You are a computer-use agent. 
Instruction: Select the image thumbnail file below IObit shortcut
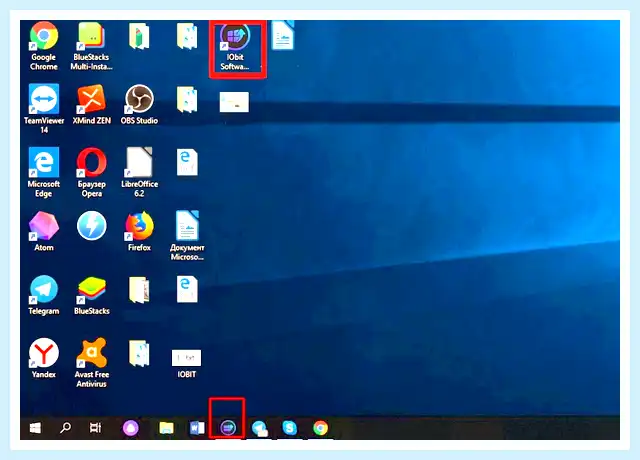tap(234, 102)
